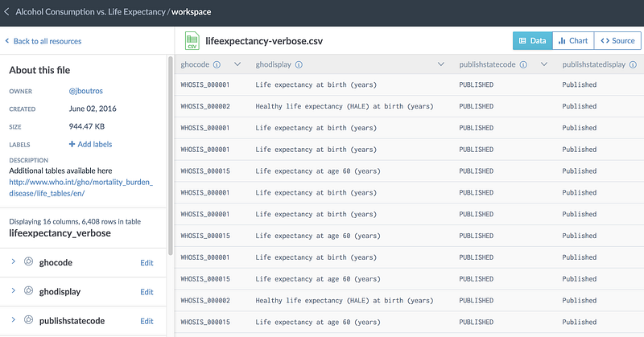Click the Add labels link

click(90, 144)
